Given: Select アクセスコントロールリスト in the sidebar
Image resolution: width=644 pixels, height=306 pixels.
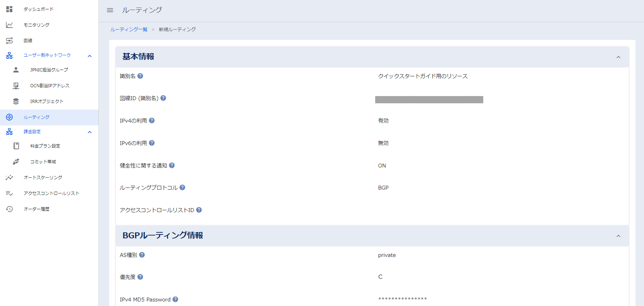Looking at the screenshot, I should coord(51,193).
